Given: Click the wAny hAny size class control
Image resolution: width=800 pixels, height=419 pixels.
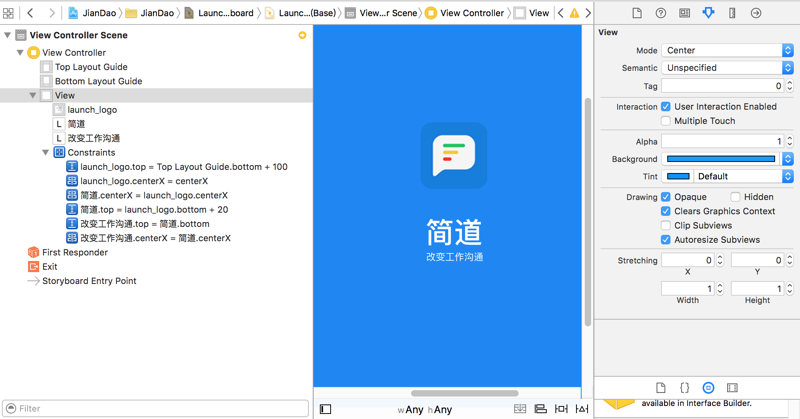Looking at the screenshot, I should (x=424, y=409).
